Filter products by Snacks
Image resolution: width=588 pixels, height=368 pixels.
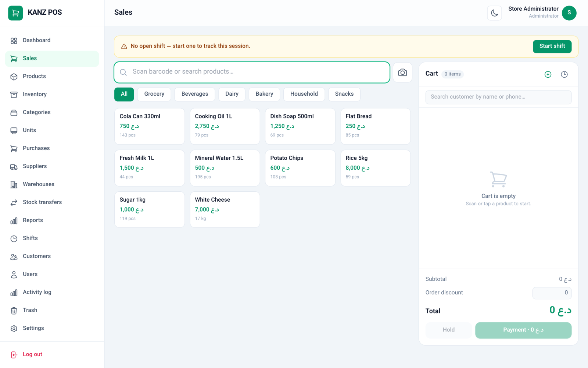click(344, 94)
